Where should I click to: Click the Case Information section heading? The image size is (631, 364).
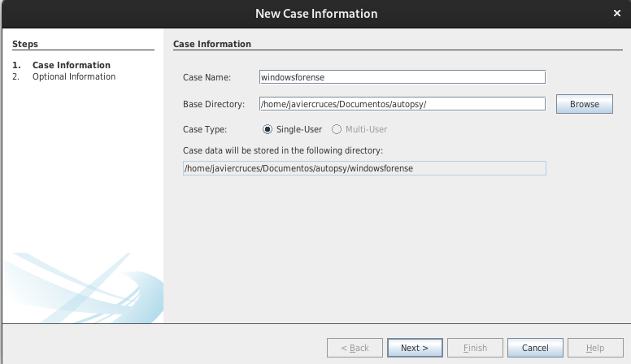(x=212, y=44)
